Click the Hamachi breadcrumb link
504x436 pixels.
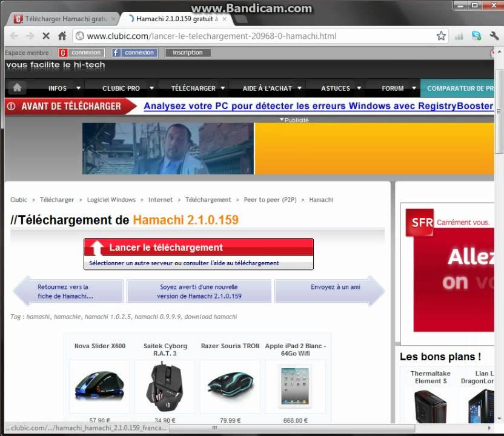(x=321, y=200)
